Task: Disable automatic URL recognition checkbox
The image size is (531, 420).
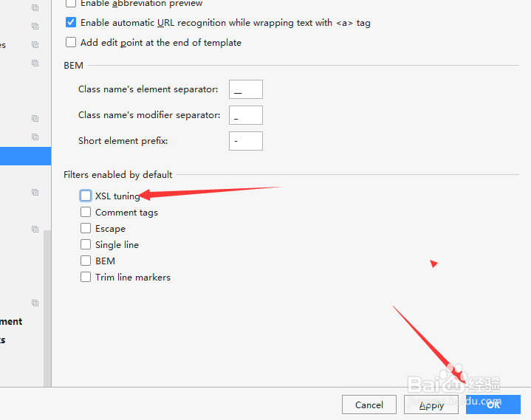Action: pos(71,23)
